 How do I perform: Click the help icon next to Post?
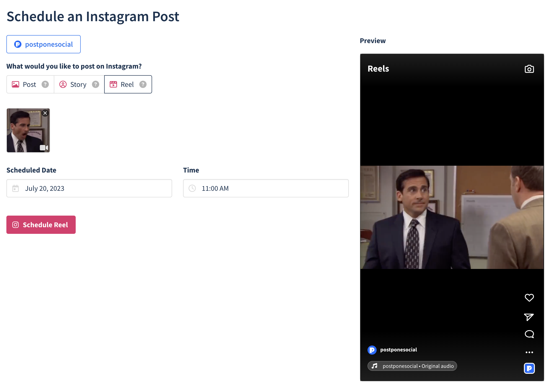[45, 84]
